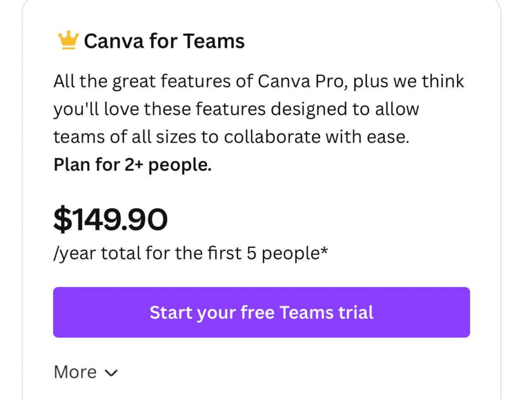This screenshot has height=400, width=532.
Task: Expand the More section
Action: pyautogui.click(x=75, y=372)
